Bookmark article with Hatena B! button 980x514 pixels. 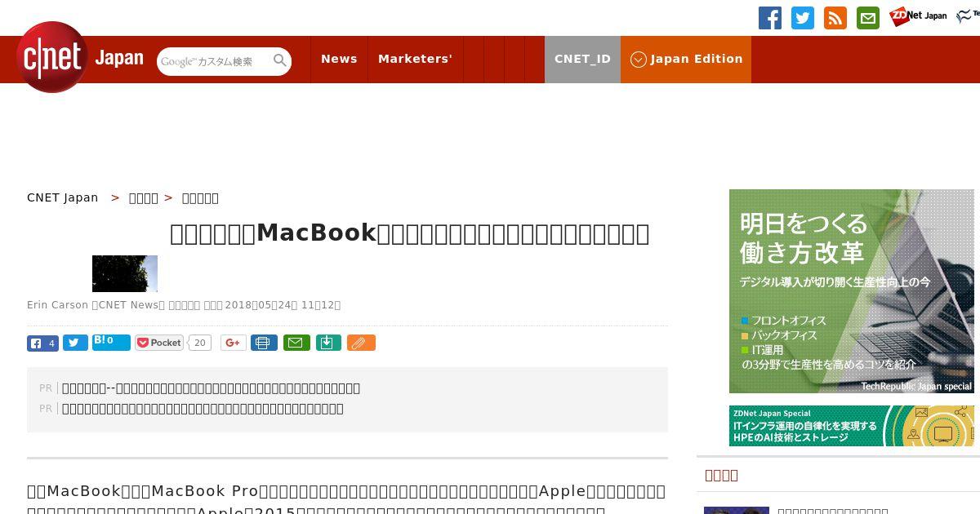pyautogui.click(x=111, y=342)
